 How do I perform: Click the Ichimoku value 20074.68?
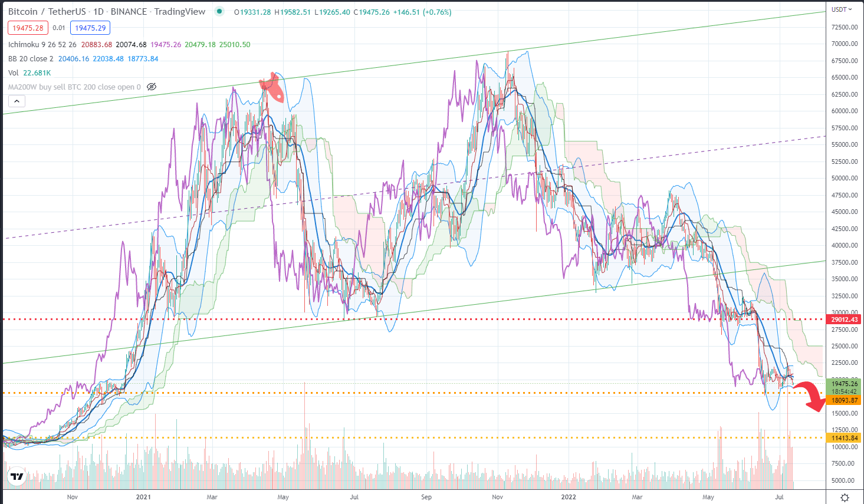(x=131, y=44)
